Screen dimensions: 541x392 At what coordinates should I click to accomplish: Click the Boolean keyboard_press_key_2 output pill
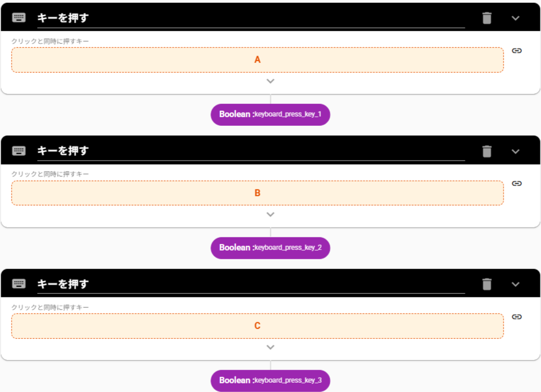coord(270,248)
